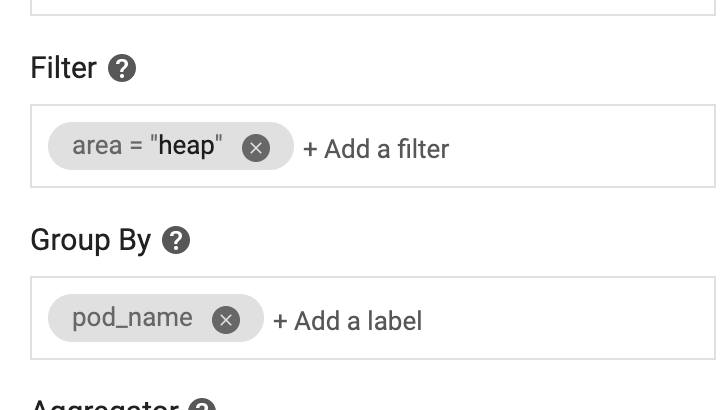Click the plus sign before "Add a filter"
The height and width of the screenshot is (410, 728).
[310, 149]
